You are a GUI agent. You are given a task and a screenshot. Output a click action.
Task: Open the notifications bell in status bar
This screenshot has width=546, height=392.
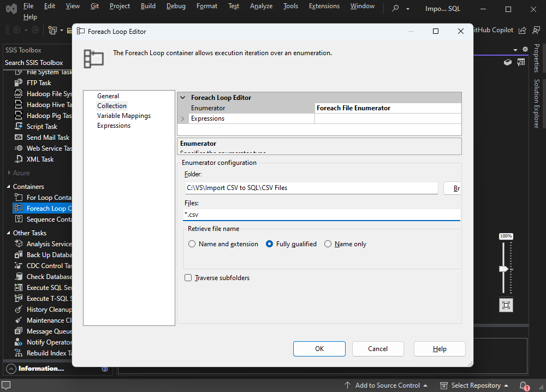[524, 385]
